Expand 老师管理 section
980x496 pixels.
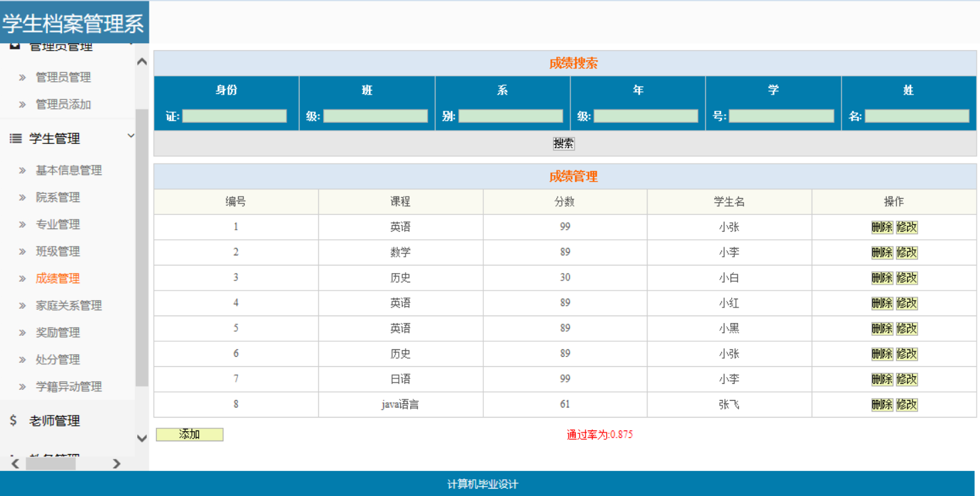pos(54,421)
